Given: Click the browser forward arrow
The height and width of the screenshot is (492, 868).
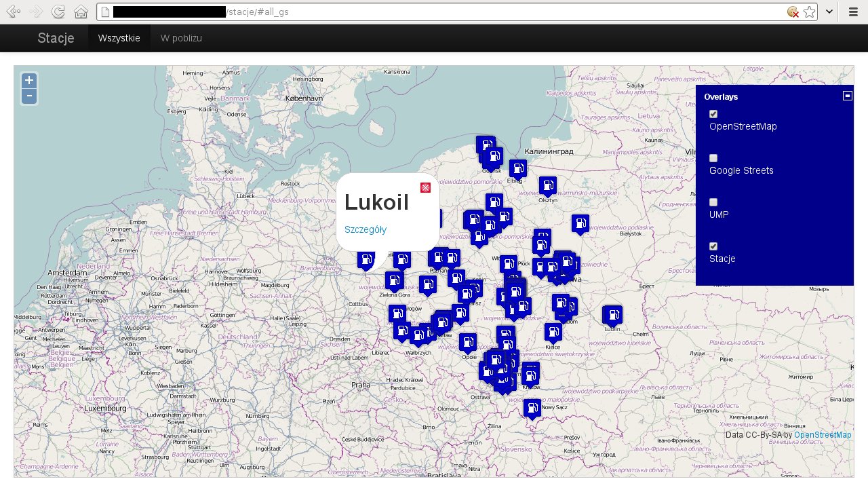Looking at the screenshot, I should [36, 12].
